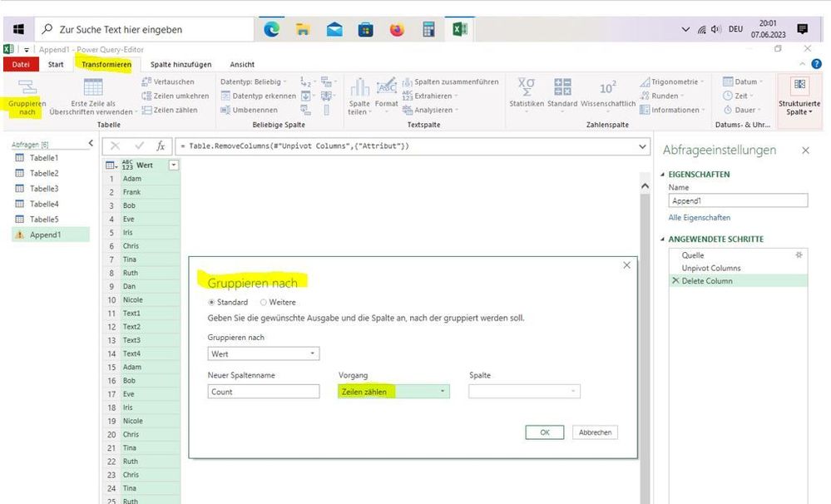Open the Gruppieren nach Wert dropdown

coord(264,353)
